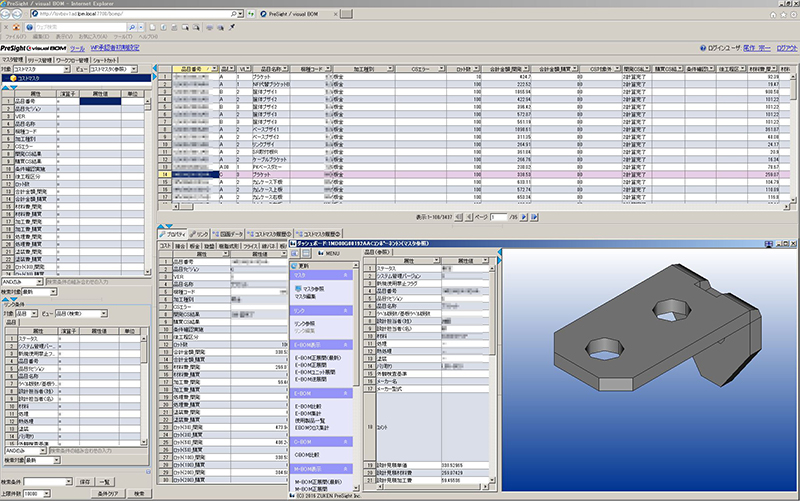Open the 検索条件 dropdown at bottom left

coord(68,482)
